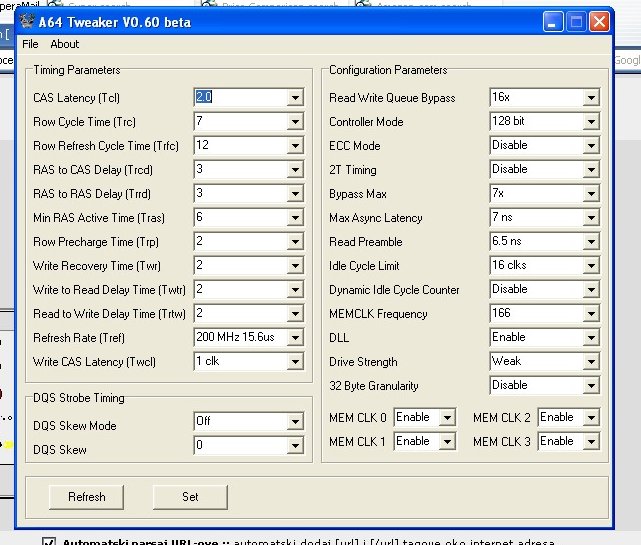Click the A64 Tweaker title bar icon
This screenshot has height=545, width=641.
pos(27,21)
